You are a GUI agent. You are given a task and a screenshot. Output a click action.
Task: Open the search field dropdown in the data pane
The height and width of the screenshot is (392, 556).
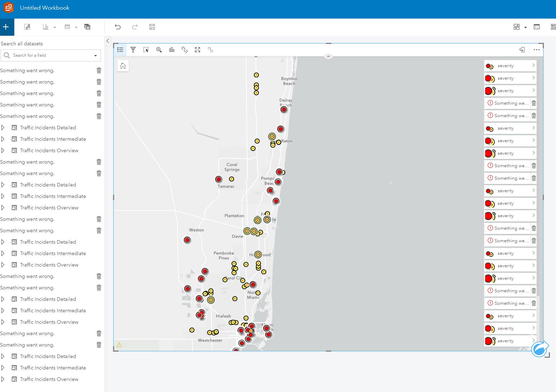coord(95,55)
